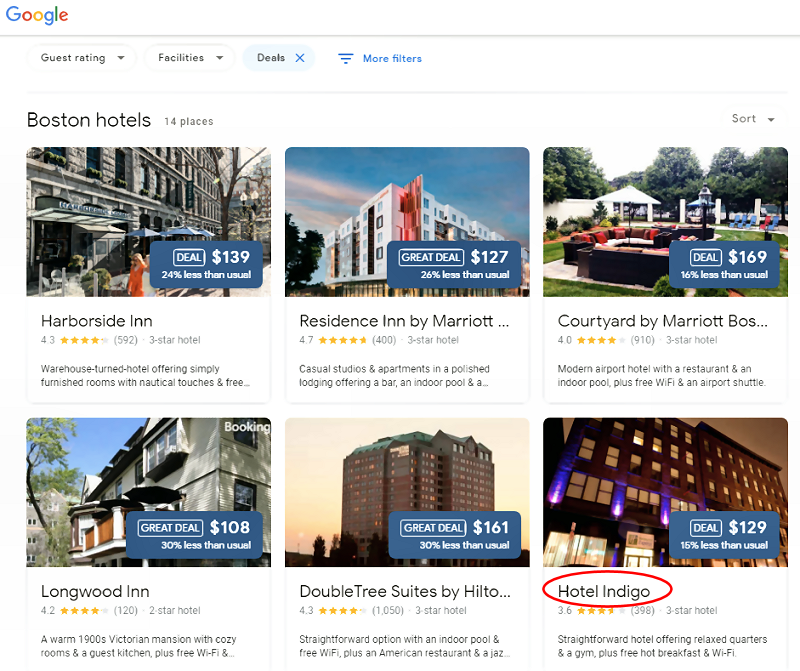Screen dimensions: 800x671
Task: Select the Courtyard by Marriott title
Action: tap(662, 321)
